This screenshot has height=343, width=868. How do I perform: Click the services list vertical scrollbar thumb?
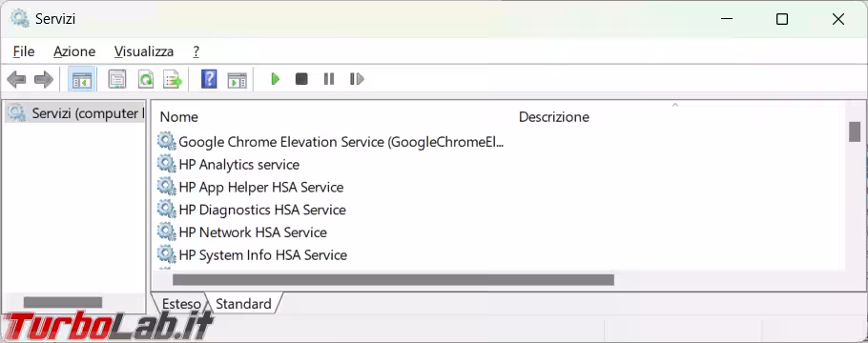click(x=855, y=131)
